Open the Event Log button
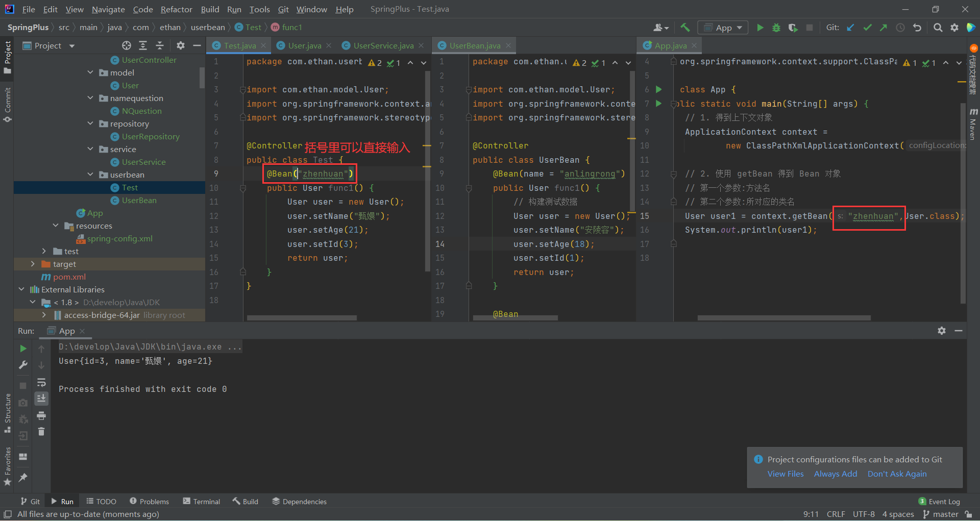Screen dimensions: 980x521 [x=939, y=502]
